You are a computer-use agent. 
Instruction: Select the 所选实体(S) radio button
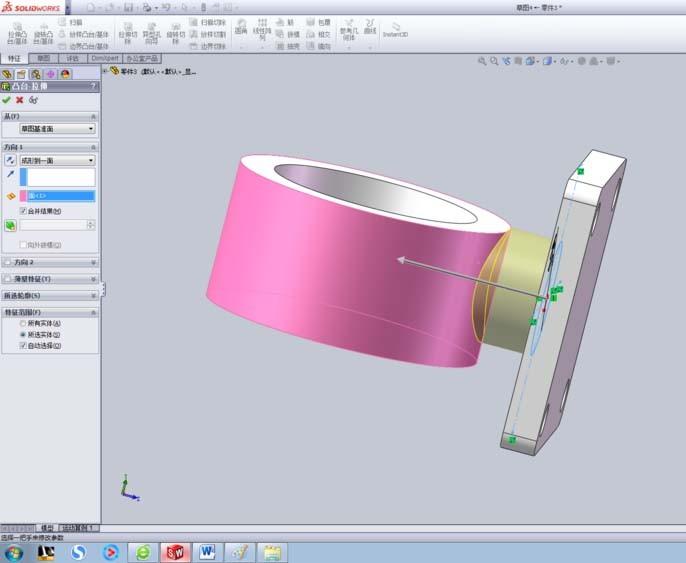23,335
